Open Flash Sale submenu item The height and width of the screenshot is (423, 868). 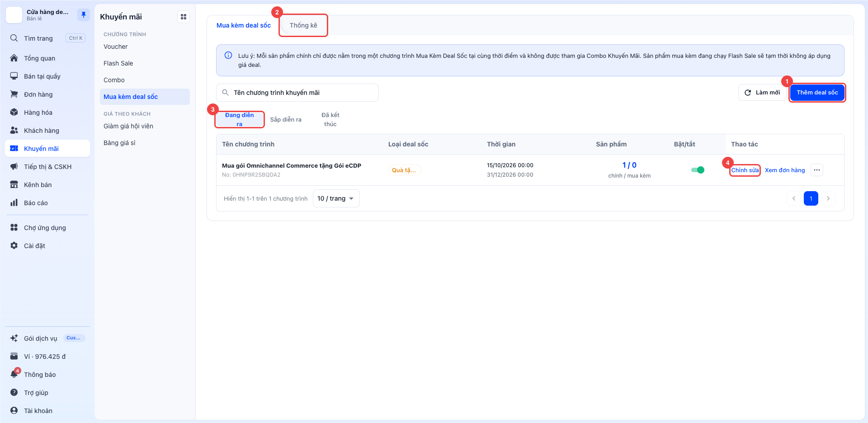click(x=145, y=63)
